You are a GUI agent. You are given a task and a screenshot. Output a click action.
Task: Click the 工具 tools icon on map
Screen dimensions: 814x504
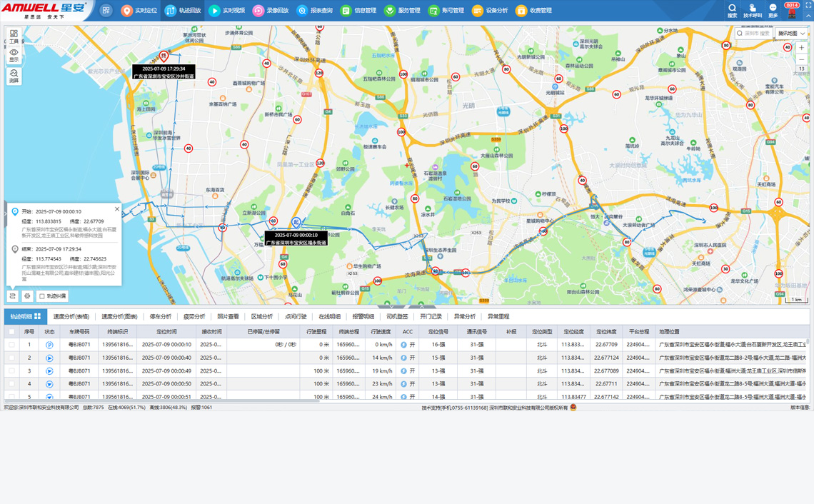coord(14,36)
